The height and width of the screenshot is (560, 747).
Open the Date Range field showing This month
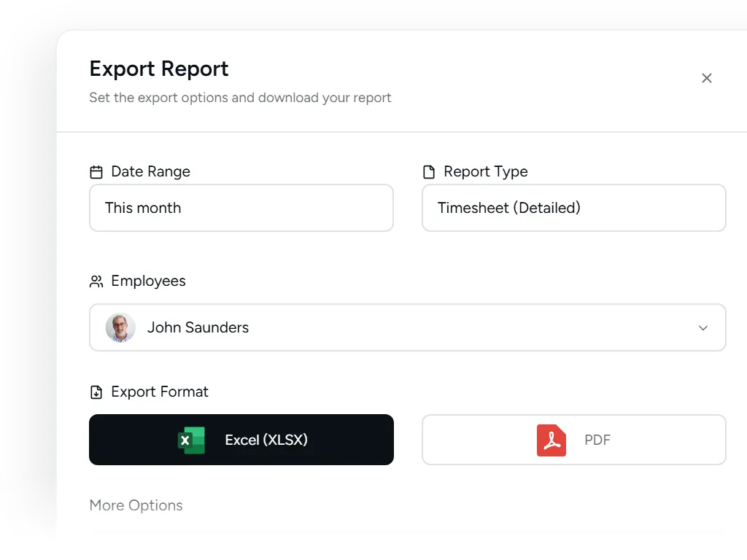click(241, 208)
